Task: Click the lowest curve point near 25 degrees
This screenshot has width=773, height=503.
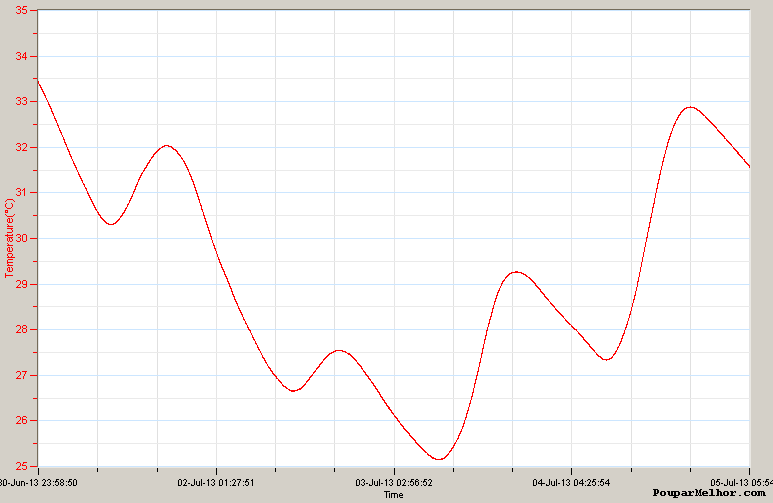Action: pyautogui.click(x=439, y=459)
